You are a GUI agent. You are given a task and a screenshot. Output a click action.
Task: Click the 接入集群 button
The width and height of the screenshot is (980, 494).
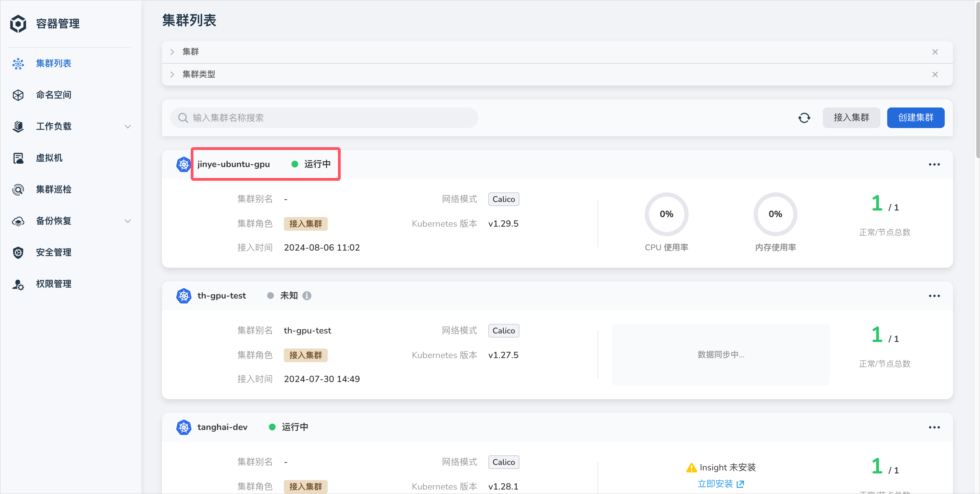click(x=851, y=118)
